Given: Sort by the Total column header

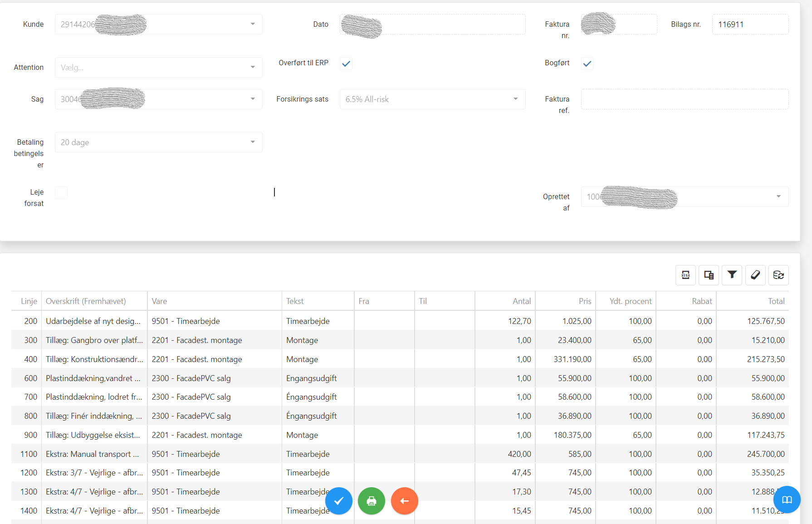Looking at the screenshot, I should pyautogui.click(x=776, y=301).
